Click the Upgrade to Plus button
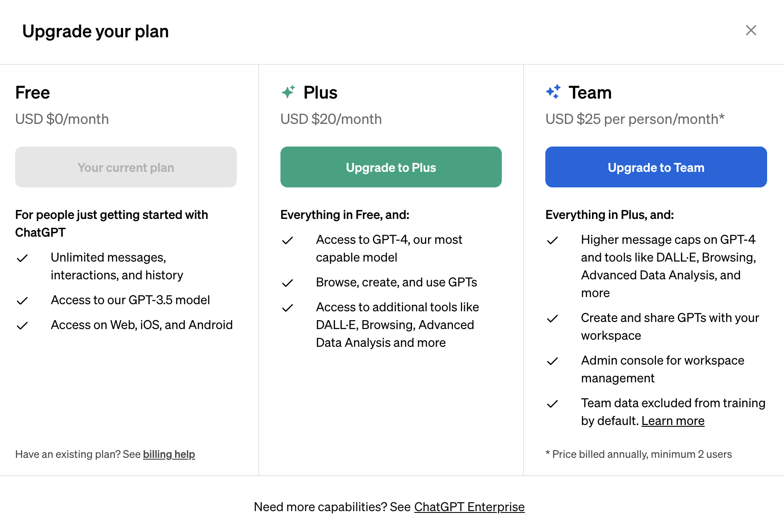Screen dimensions: 784x532 click(391, 167)
